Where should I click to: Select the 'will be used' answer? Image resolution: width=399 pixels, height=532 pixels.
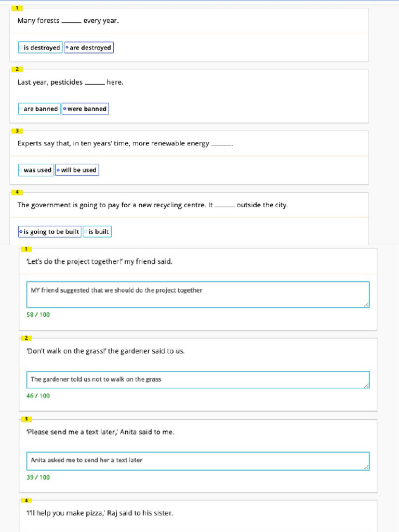pyautogui.click(x=77, y=170)
